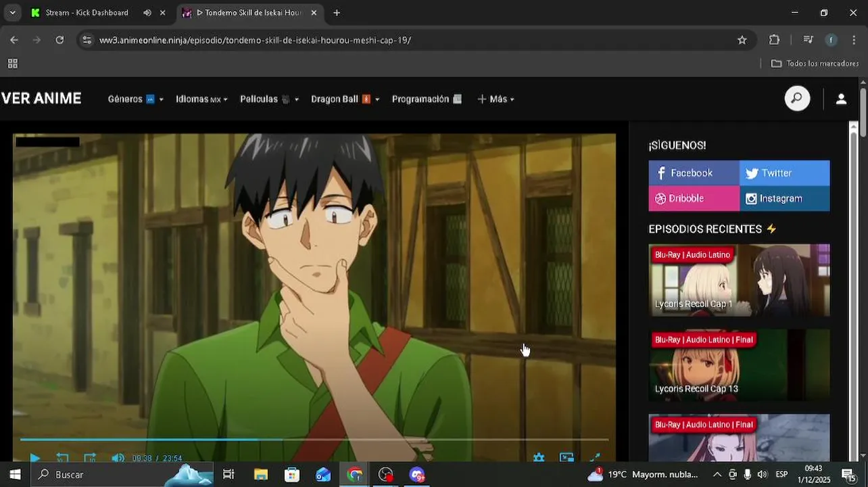868x487 pixels.
Task: Open Chrome three-dot menu
Action: (x=854, y=40)
